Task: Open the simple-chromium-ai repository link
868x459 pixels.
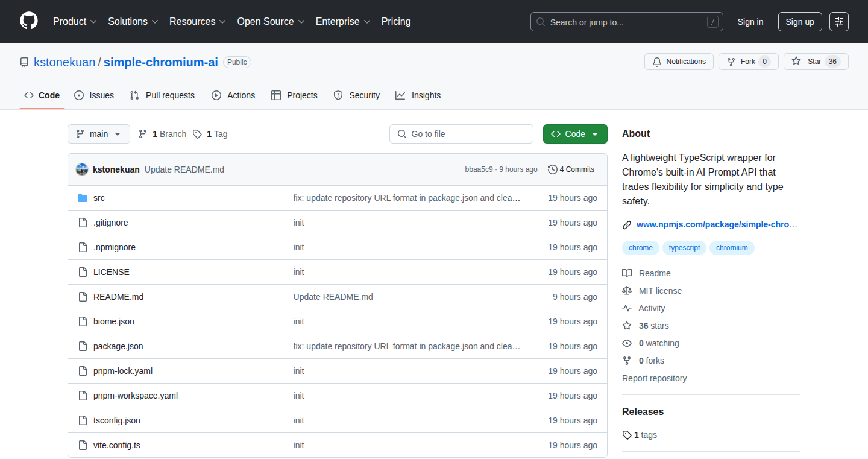Action: [x=161, y=62]
